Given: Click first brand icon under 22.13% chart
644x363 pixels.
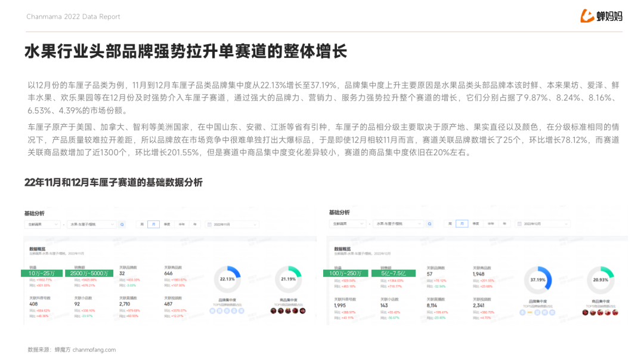Looking at the screenshot, I should (212, 311).
